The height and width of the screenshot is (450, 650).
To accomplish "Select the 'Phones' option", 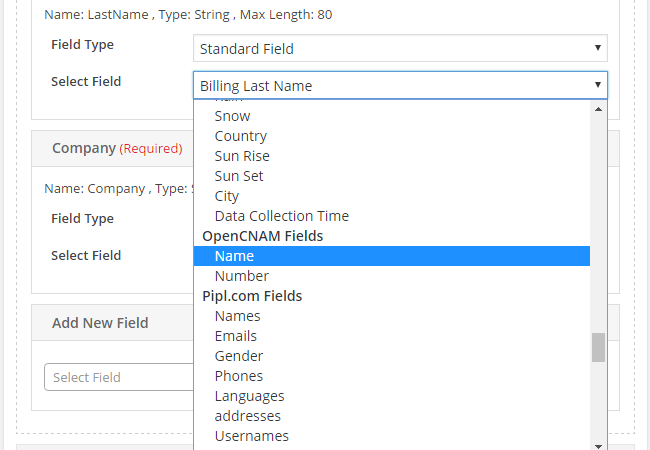I will (x=239, y=376).
